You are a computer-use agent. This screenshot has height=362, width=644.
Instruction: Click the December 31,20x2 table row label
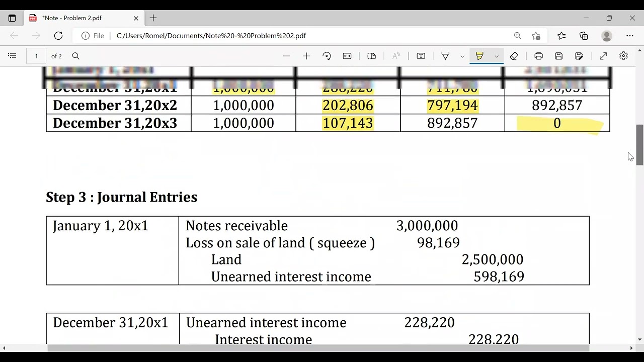coord(115,106)
